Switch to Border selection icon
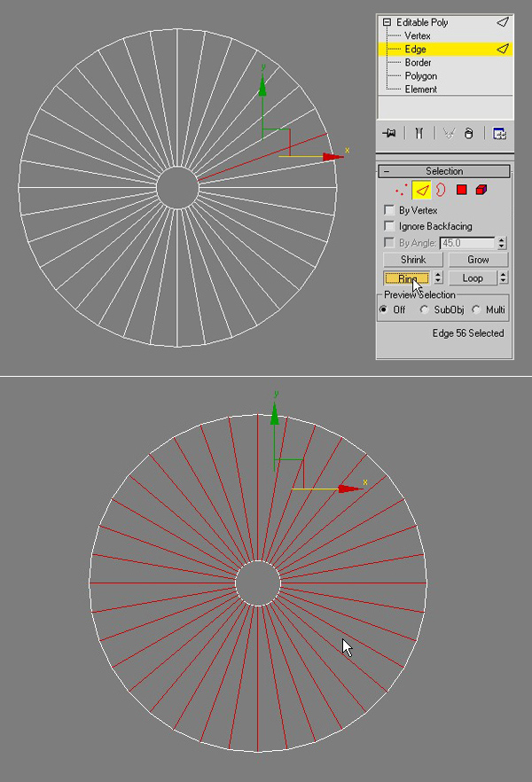 (x=440, y=189)
